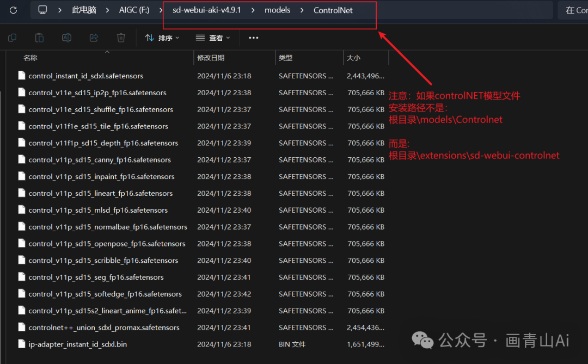Click the Copy toolbar icon

(12, 38)
